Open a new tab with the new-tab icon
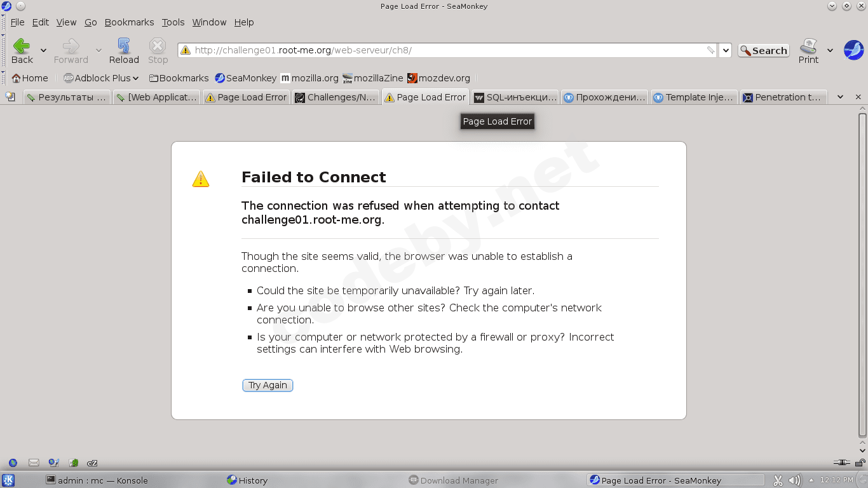The width and height of the screenshot is (868, 488). click(10, 97)
